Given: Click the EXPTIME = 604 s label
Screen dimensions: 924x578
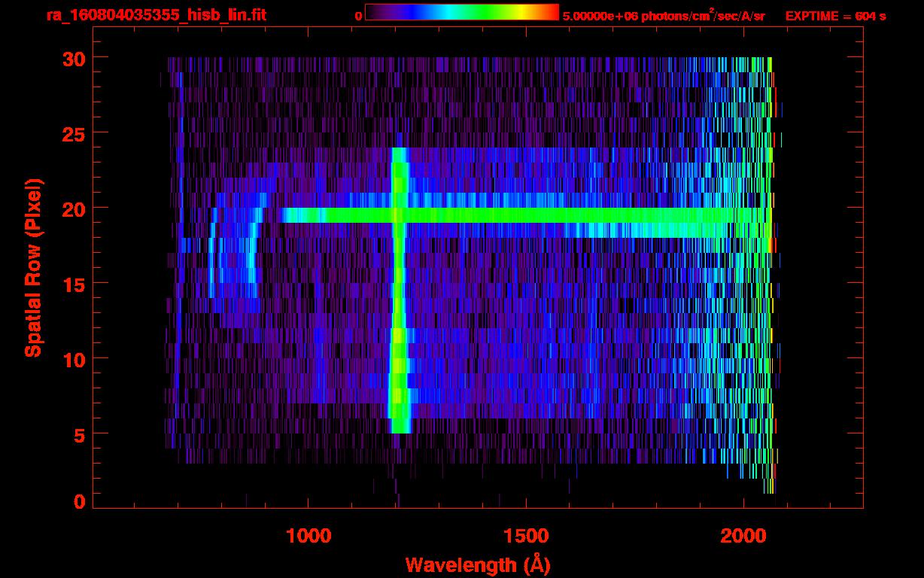Looking at the screenshot, I should (835, 16).
